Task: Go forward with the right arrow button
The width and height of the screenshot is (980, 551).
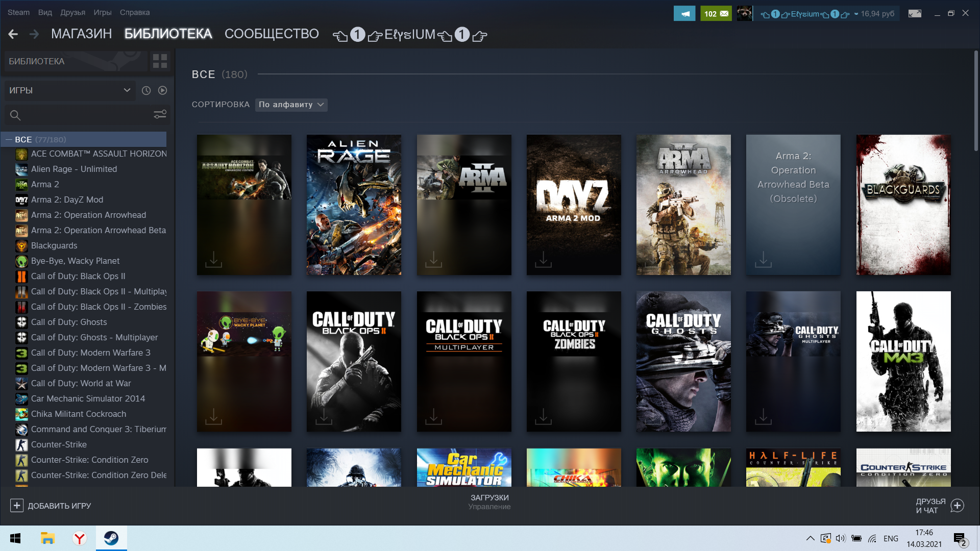Action: [34, 34]
